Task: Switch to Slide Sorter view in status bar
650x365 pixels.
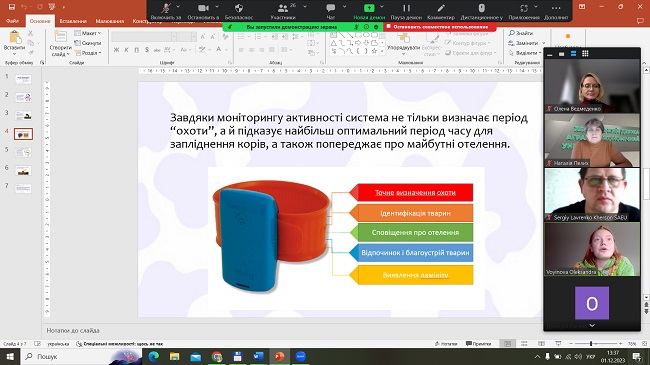Action: tap(524, 343)
